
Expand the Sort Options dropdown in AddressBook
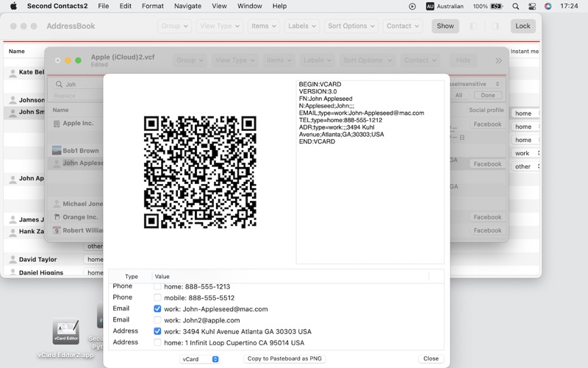[352, 26]
